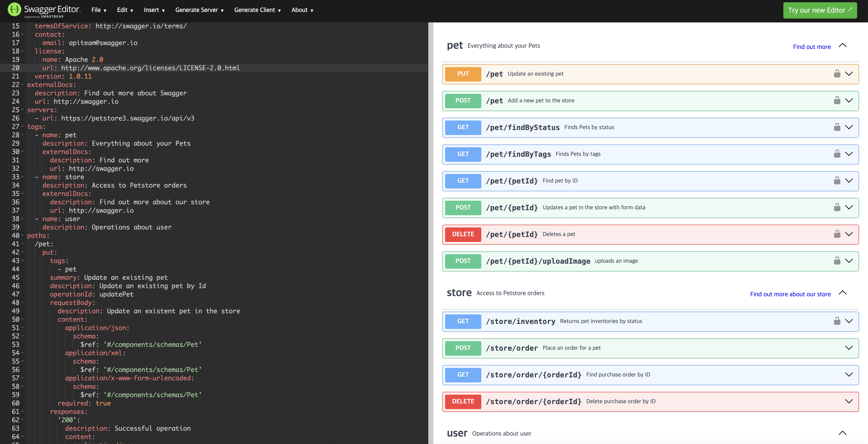The width and height of the screenshot is (868, 444).
Task: Click the PUT method badge for /pet
Action: point(463,74)
